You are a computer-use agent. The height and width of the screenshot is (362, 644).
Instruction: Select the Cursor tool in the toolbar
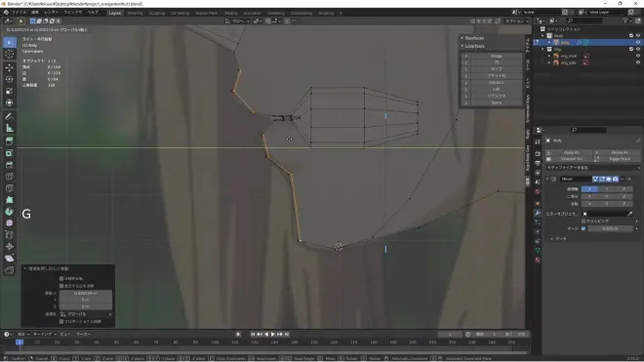[x=10, y=55]
